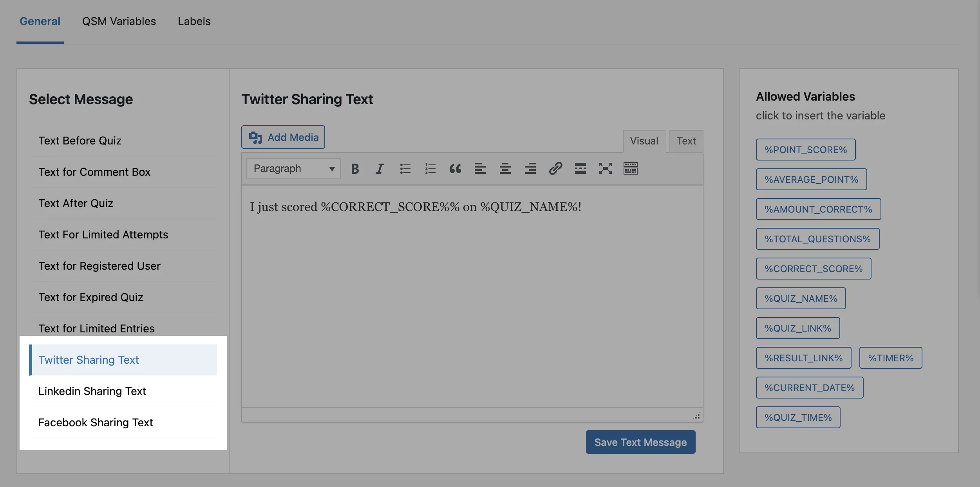This screenshot has height=487, width=980.
Task: Enter fullscreen editor mode
Action: click(605, 169)
